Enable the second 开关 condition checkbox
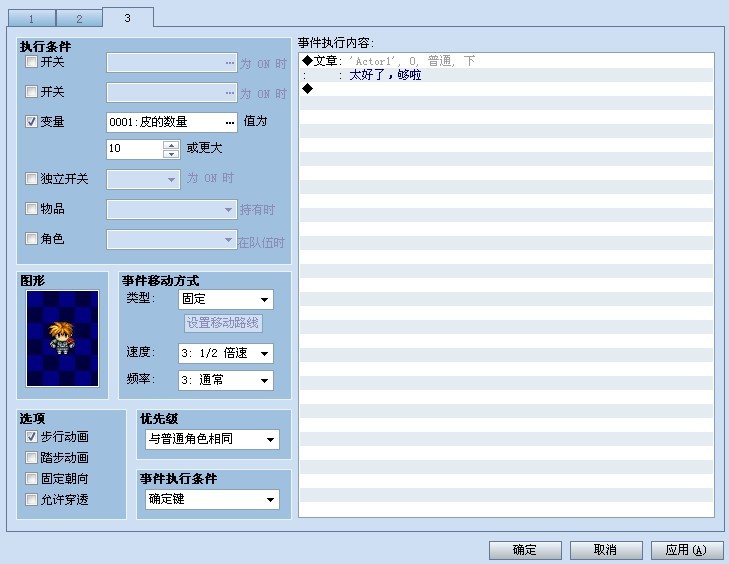The image size is (729, 564). point(31,92)
